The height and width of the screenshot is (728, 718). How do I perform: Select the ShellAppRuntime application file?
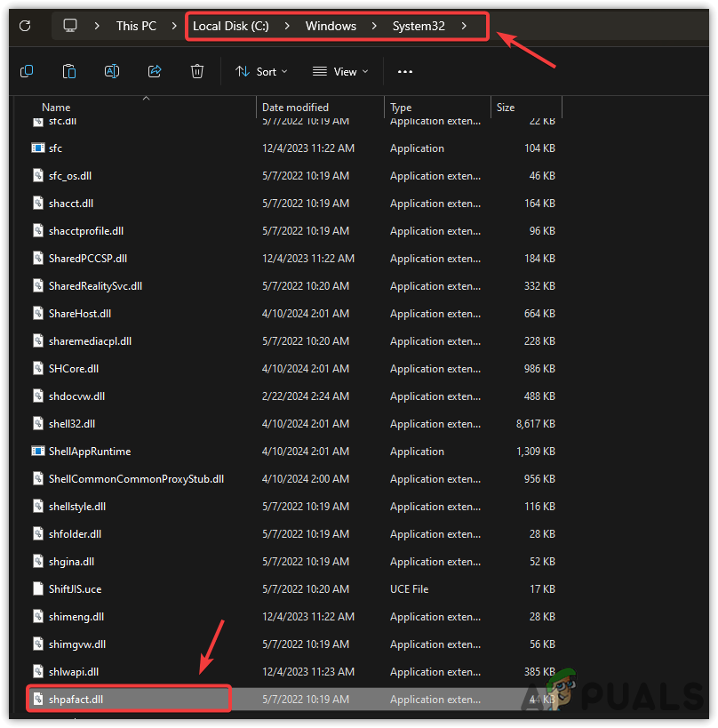coord(89,452)
